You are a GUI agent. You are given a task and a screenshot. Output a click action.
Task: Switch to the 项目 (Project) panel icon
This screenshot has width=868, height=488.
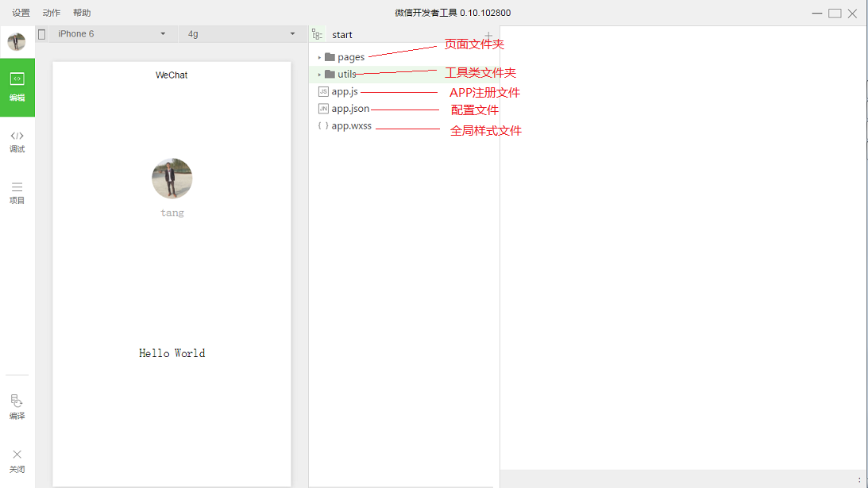pos(17,194)
